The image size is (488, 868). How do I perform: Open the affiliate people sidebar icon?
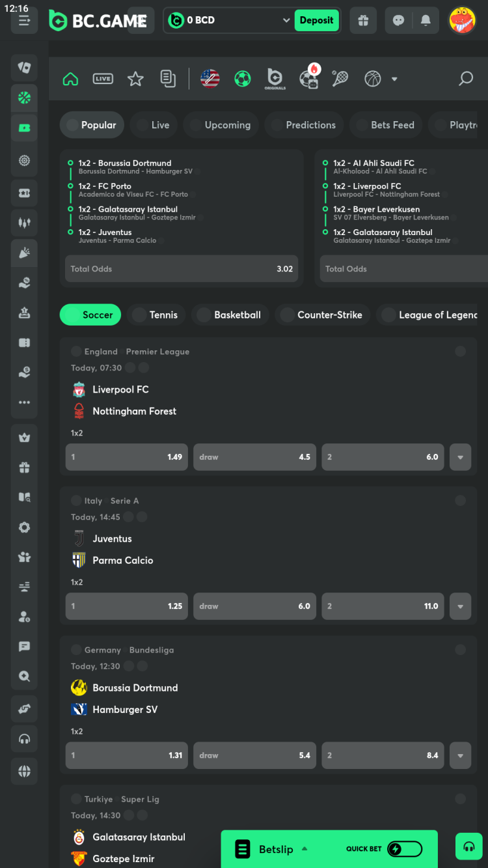click(24, 557)
